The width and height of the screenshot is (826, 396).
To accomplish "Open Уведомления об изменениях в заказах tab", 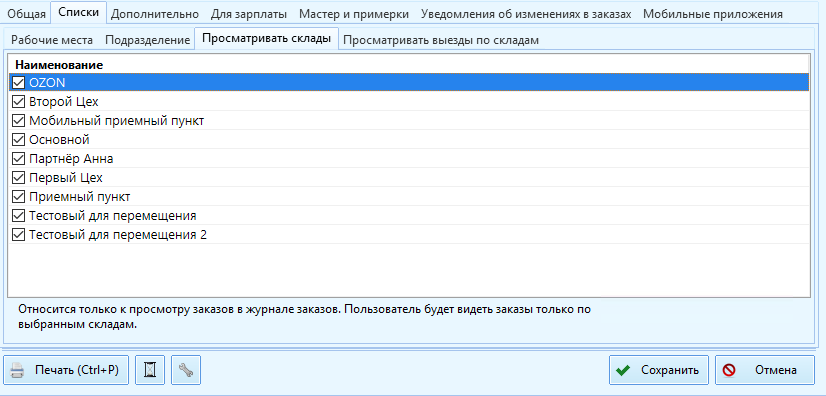I will (526, 14).
